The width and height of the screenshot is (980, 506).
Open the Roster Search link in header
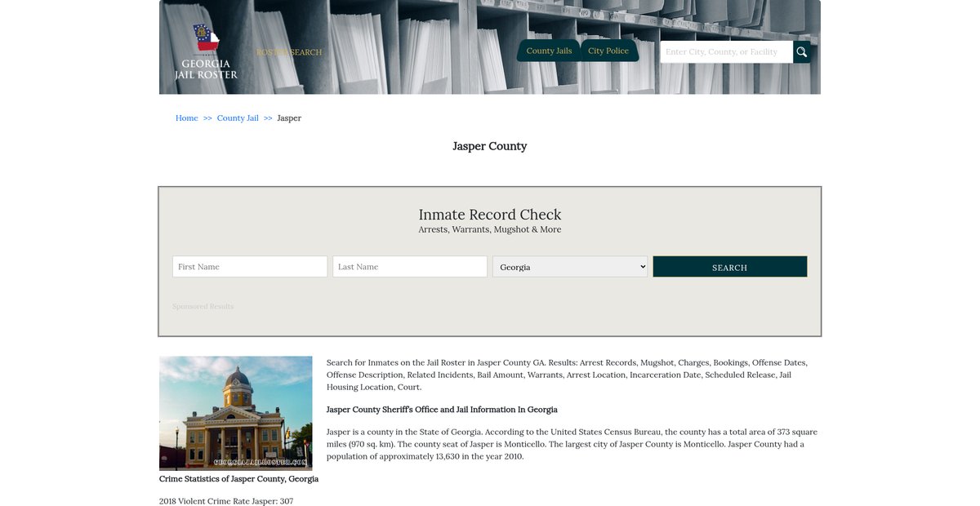(289, 52)
